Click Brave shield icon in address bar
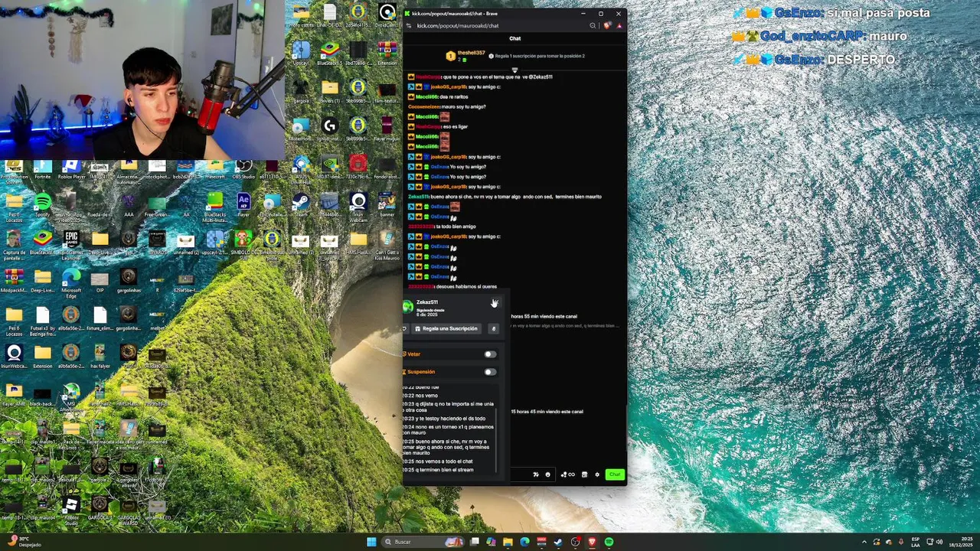This screenshot has width=980, height=551. point(607,25)
